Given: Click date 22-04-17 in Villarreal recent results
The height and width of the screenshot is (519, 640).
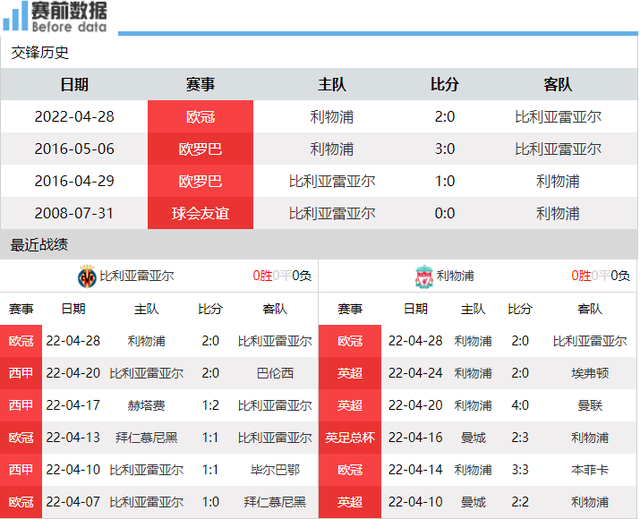Looking at the screenshot, I should coord(73,406).
